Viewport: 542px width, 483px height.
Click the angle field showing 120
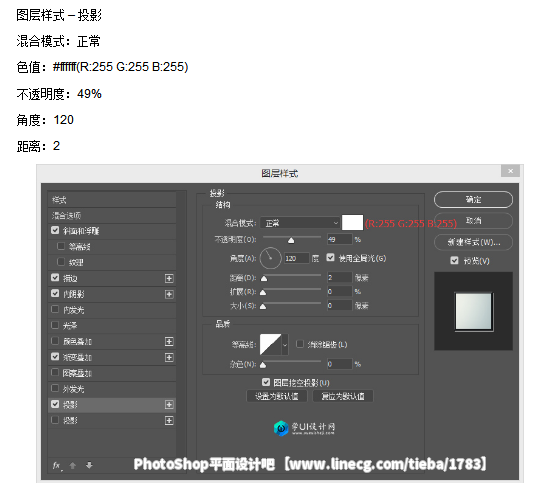[297, 258]
